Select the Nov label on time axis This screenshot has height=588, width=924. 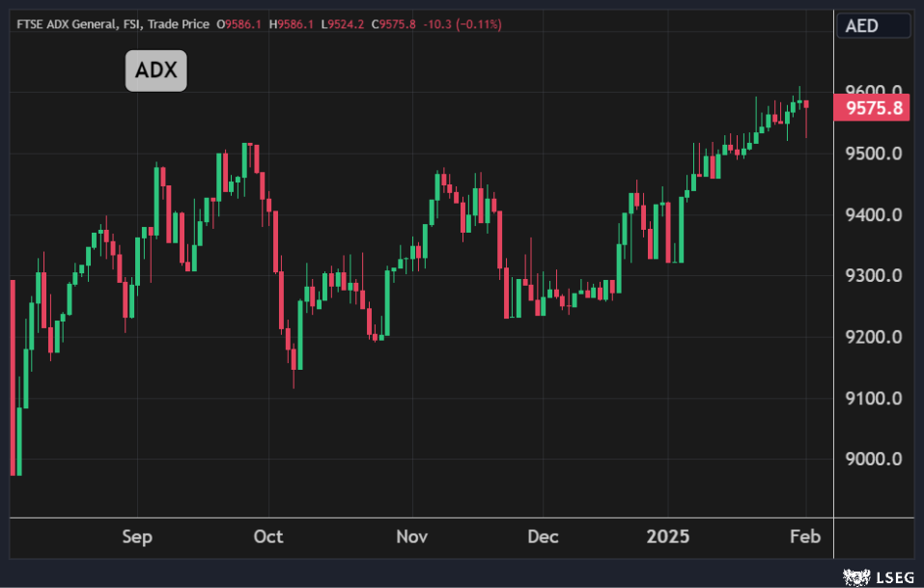[x=412, y=536]
